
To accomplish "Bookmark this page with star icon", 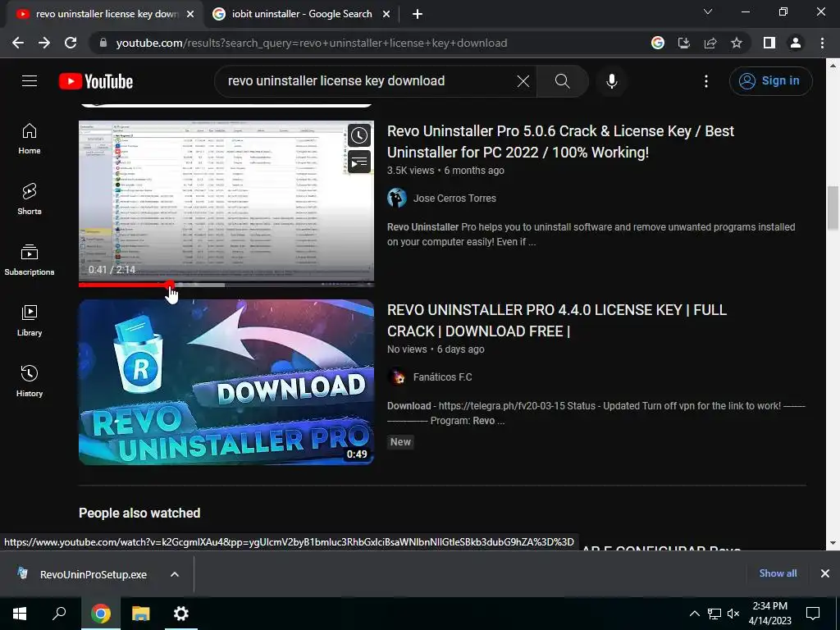I will pyautogui.click(x=737, y=43).
